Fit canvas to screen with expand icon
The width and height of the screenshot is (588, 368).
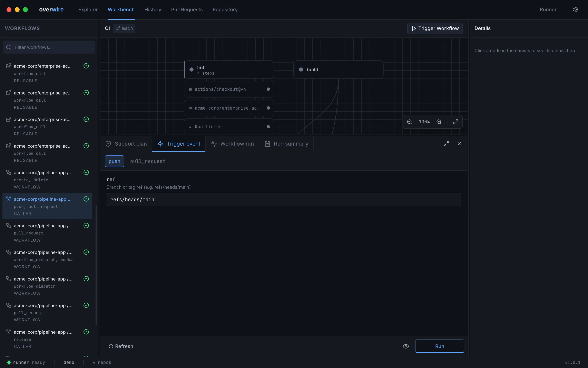pyautogui.click(x=455, y=122)
